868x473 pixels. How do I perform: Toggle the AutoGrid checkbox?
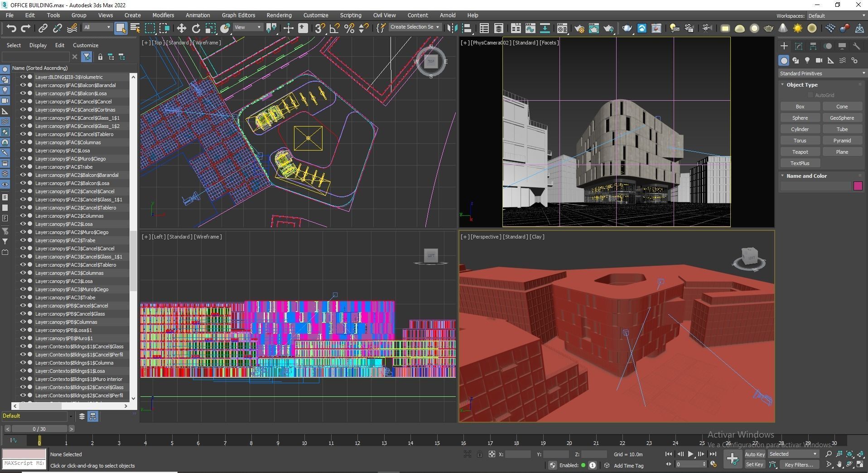coord(810,95)
